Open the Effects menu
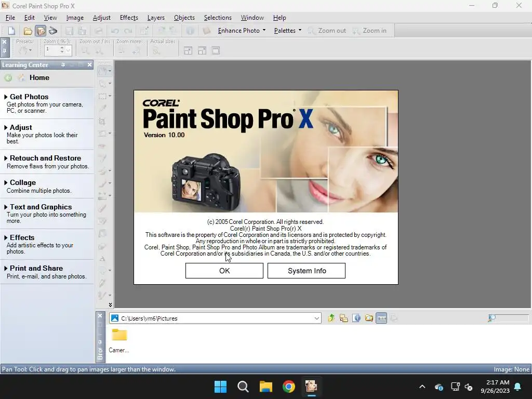 pos(129,18)
